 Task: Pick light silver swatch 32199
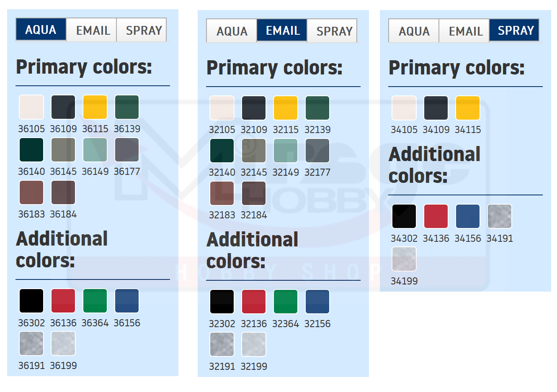click(254, 344)
